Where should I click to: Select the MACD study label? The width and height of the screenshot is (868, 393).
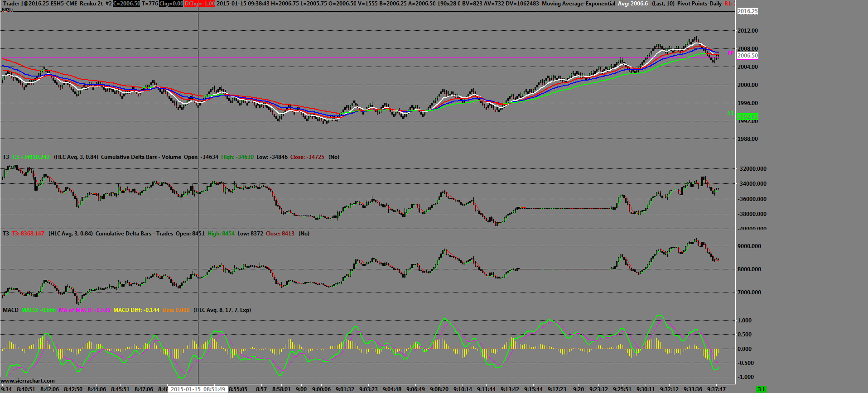(10, 310)
